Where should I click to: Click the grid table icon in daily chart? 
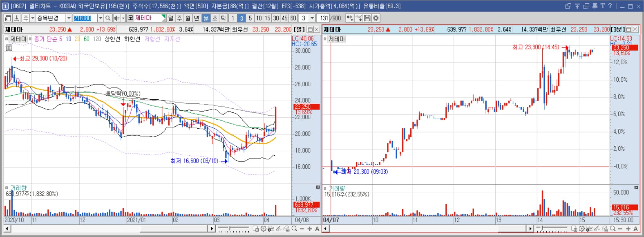(x=9, y=48)
